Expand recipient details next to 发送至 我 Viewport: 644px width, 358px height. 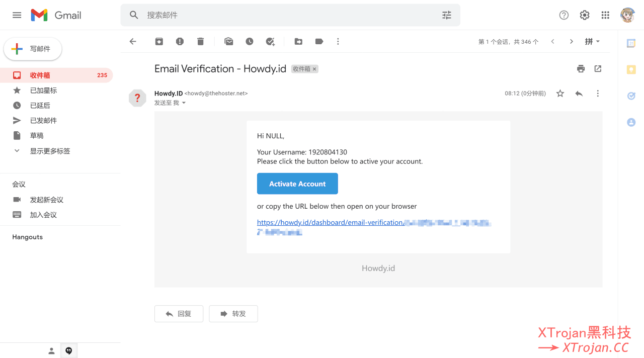point(184,103)
